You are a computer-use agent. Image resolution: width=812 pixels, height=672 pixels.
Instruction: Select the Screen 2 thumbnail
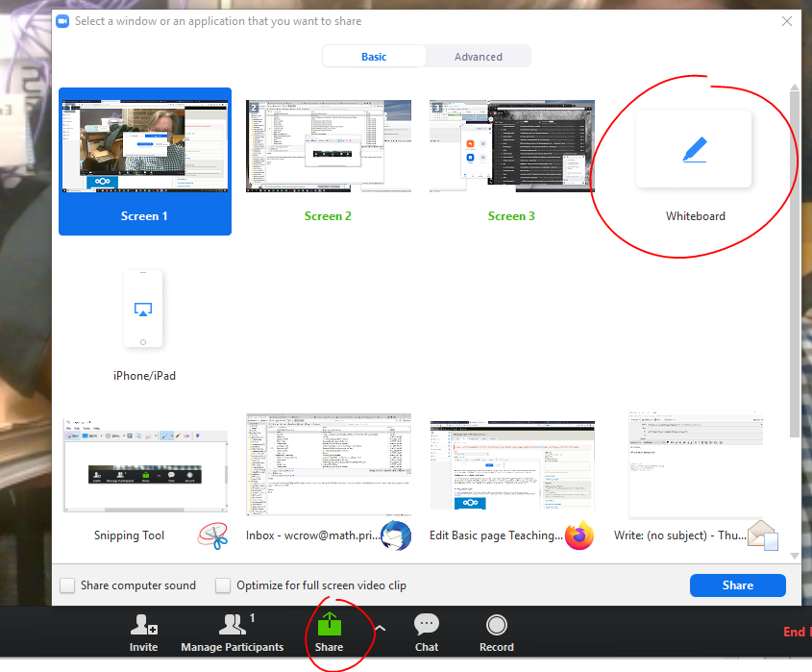click(328, 146)
